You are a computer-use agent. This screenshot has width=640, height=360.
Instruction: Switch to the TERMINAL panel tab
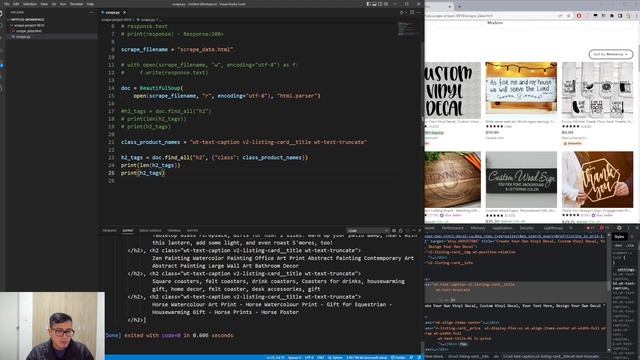[174, 231]
